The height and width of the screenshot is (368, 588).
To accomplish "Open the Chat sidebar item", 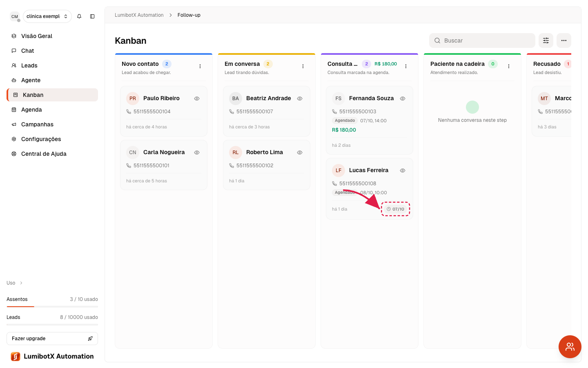I will tap(52, 51).
